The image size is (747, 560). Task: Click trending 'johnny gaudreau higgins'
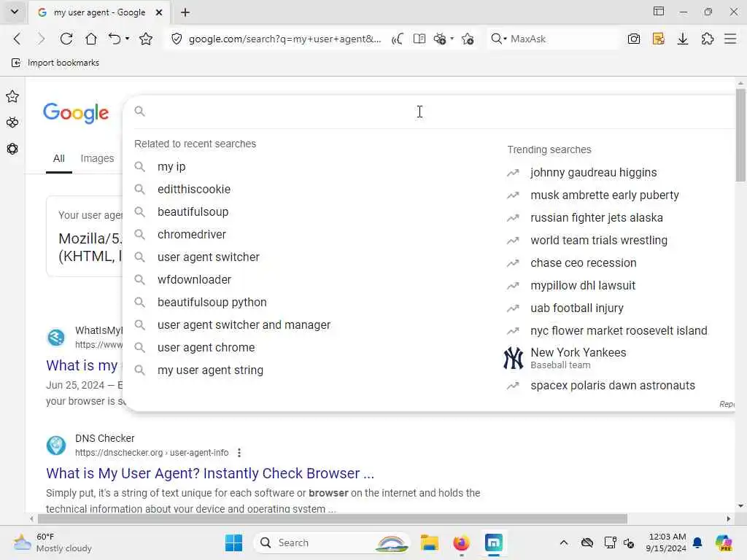(x=593, y=172)
